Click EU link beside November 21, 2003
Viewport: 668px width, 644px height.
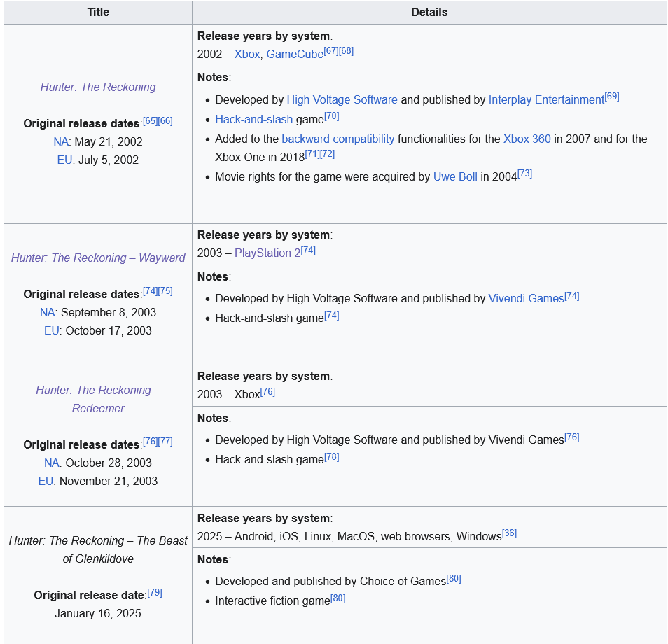pyautogui.click(x=46, y=481)
